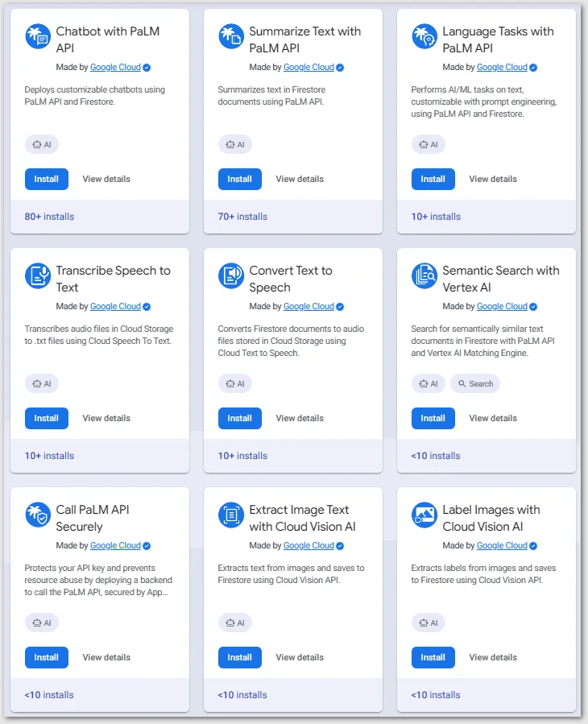Install the Label Images with Cloud Vision extension
588x724 pixels.
pos(433,657)
